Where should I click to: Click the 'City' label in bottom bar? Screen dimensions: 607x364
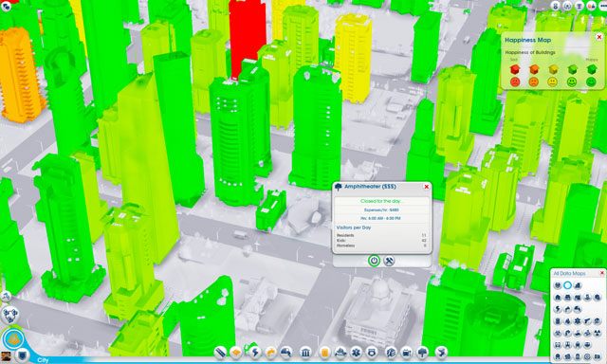click(x=43, y=360)
